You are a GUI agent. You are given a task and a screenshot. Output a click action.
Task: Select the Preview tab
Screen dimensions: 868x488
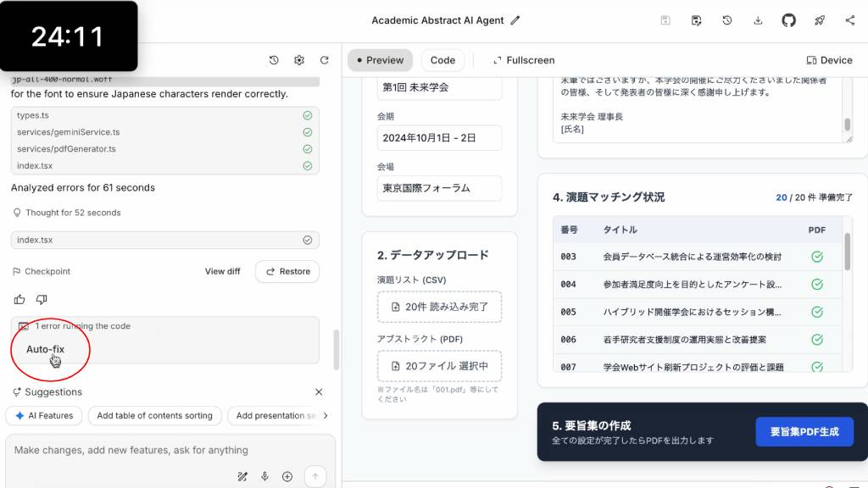pos(380,60)
